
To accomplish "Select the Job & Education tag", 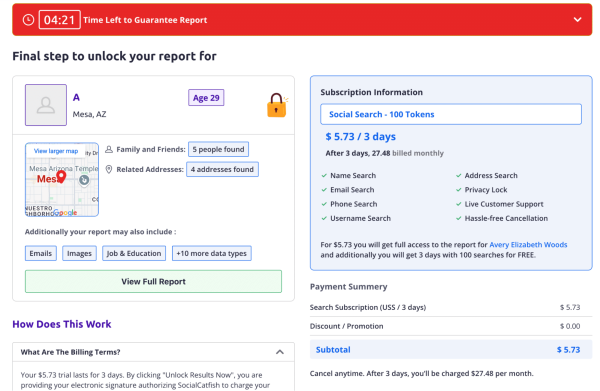I will (x=134, y=253).
